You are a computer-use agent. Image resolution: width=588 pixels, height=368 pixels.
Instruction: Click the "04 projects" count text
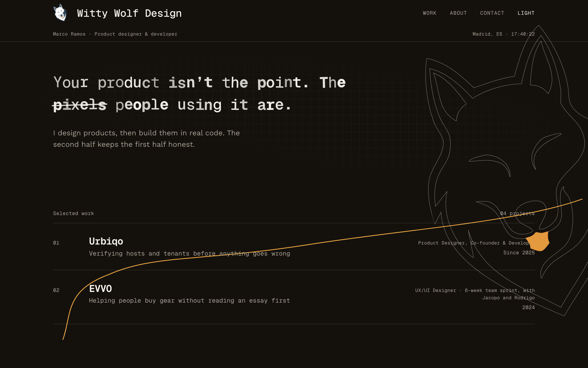click(x=517, y=213)
